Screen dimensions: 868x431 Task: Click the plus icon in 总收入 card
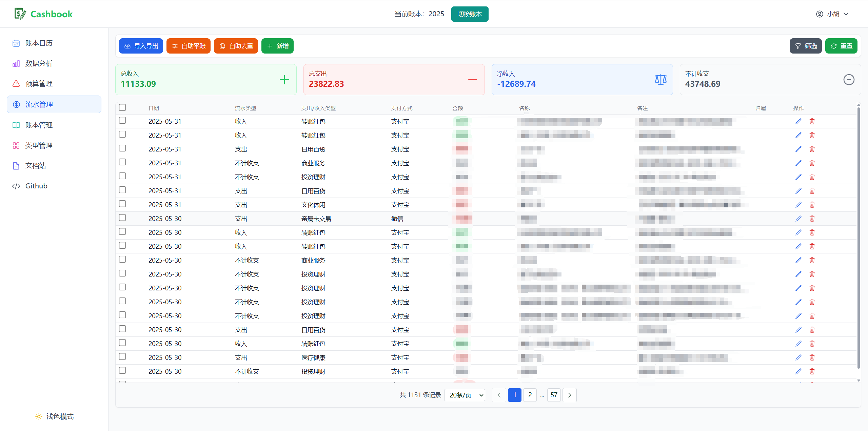284,80
